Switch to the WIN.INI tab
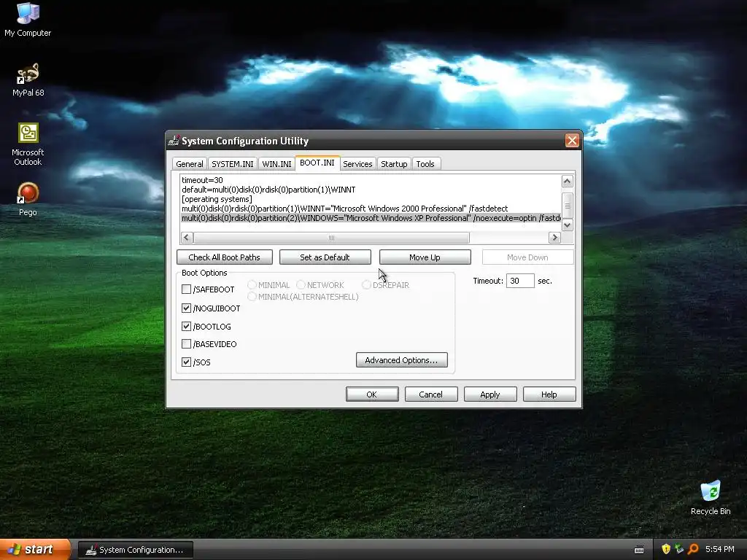747x560 pixels. (276, 164)
